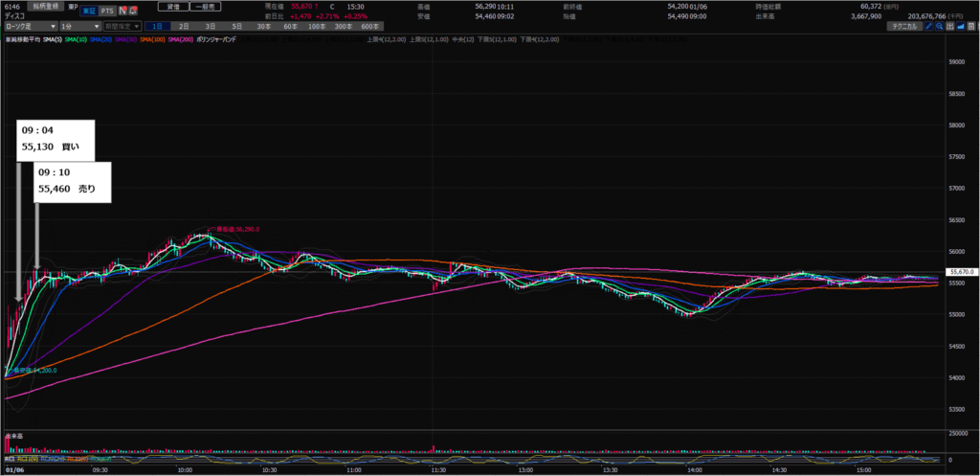
Task: Open the テクニカル settings button
Action: pos(902,27)
